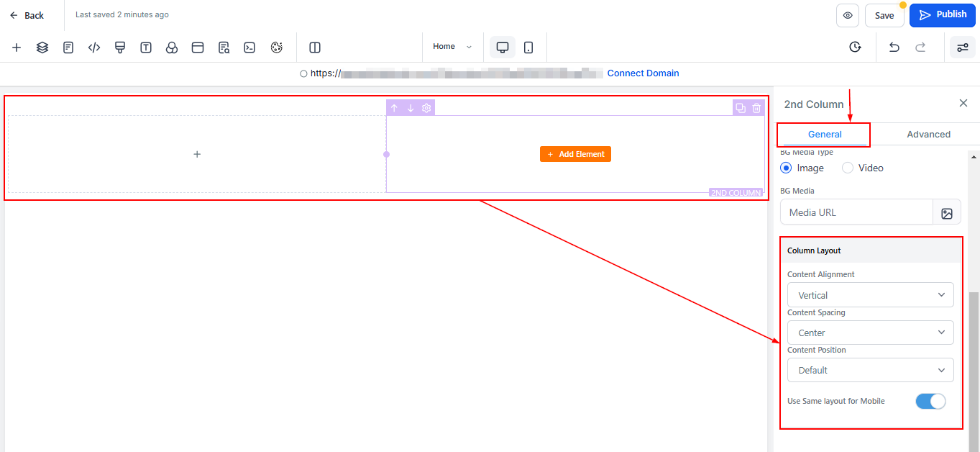Open the media picker icon beside Media URL
This screenshot has height=452, width=980.
click(x=947, y=213)
